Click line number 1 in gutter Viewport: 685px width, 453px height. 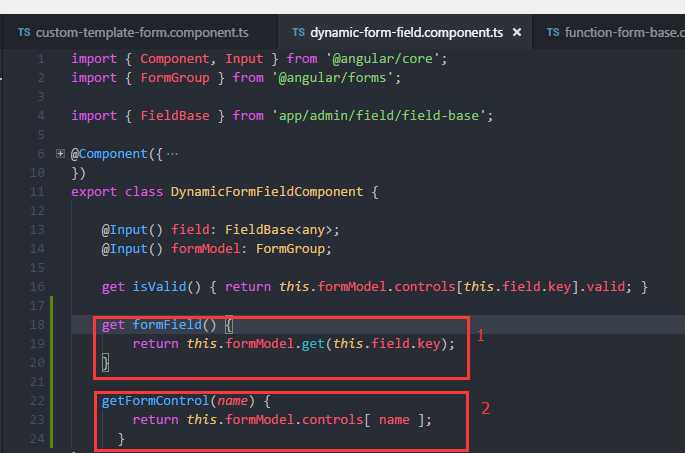tap(41, 59)
